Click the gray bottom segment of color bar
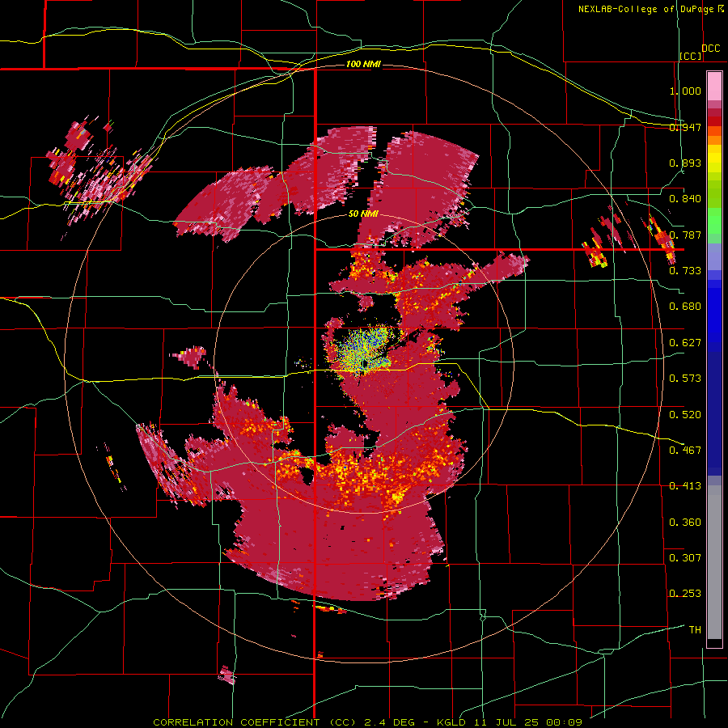 (714, 562)
